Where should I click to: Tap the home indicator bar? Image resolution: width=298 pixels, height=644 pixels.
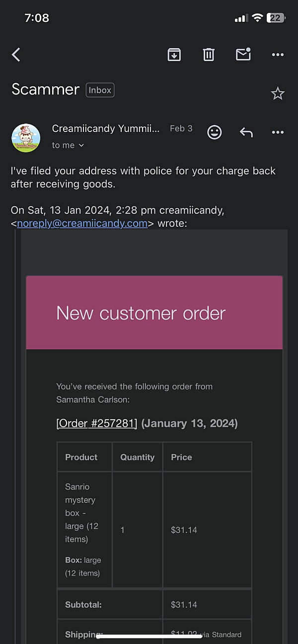[149, 636]
